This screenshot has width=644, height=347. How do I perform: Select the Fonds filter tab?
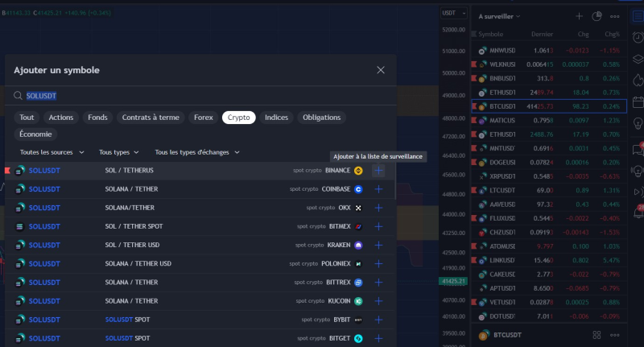97,118
